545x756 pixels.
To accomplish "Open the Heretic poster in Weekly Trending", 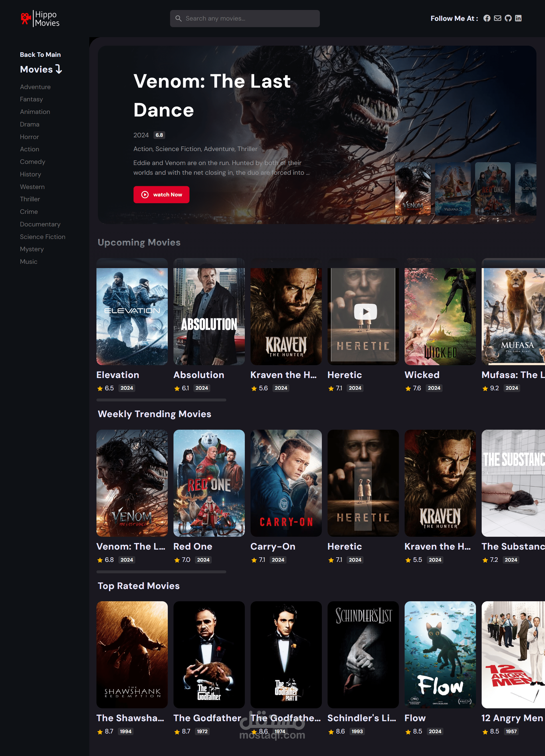I will click(363, 483).
